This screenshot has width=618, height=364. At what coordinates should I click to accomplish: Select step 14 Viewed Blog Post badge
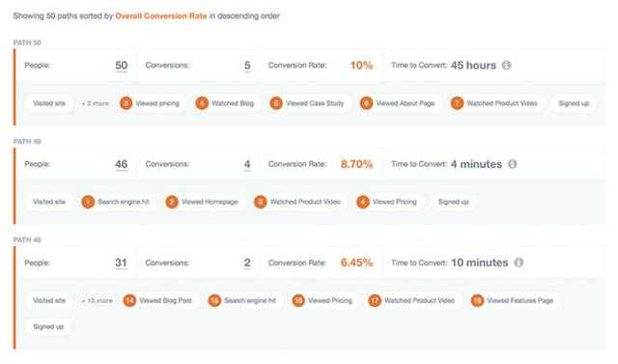tap(157, 300)
